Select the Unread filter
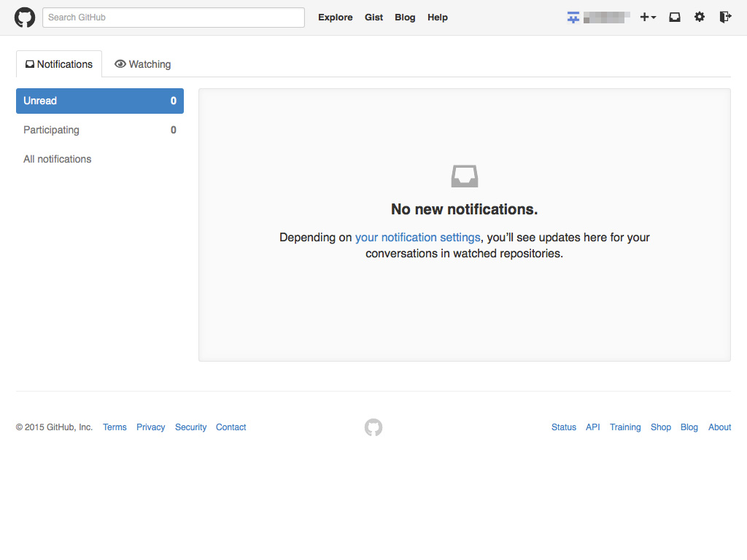The width and height of the screenshot is (747, 560). [100, 101]
